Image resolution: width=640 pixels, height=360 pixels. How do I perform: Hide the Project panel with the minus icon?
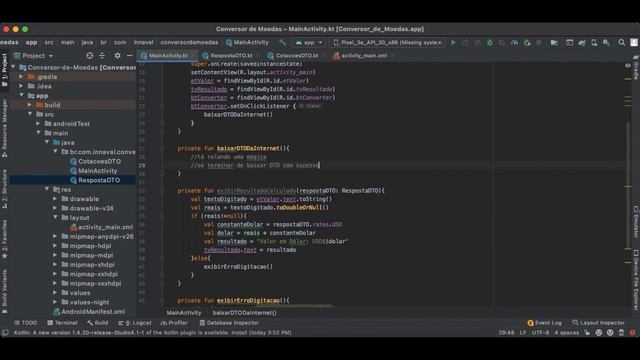[129, 56]
